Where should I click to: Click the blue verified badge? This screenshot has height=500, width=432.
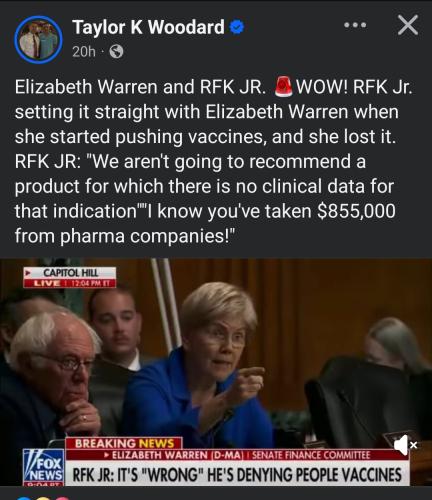[237, 27]
